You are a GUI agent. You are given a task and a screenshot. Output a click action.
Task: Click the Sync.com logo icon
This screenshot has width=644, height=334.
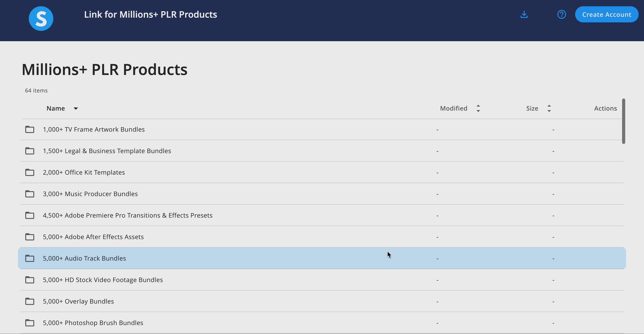[x=41, y=19]
